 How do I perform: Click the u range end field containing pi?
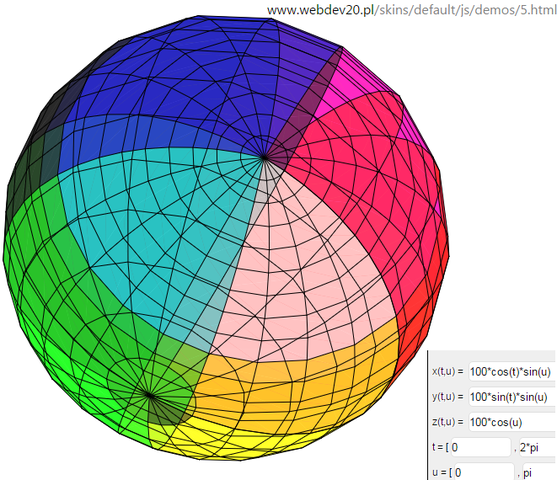click(x=540, y=471)
